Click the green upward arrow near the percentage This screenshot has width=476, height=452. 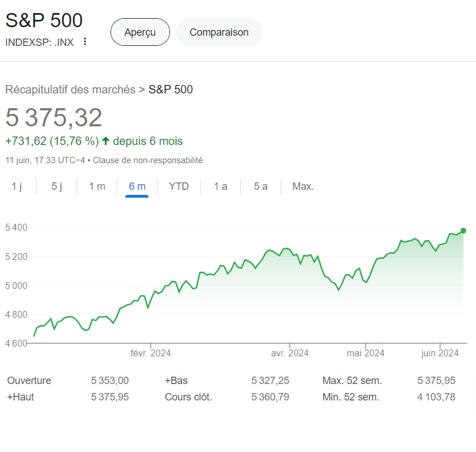click(x=106, y=140)
